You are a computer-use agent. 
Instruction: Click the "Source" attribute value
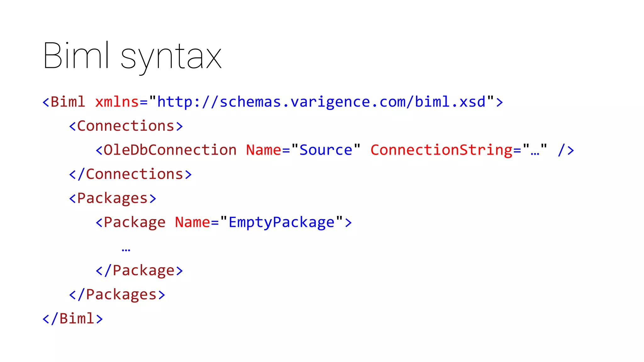tap(326, 150)
